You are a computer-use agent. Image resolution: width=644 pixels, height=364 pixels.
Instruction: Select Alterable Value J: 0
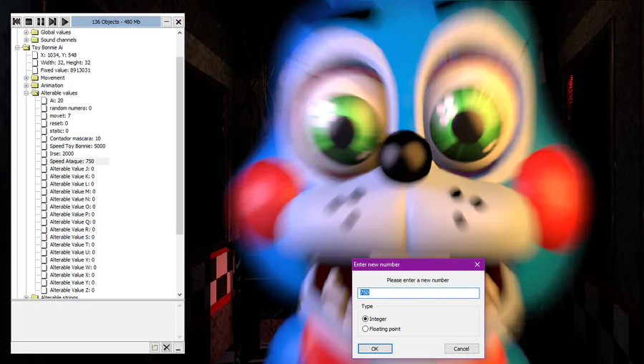[72, 169]
